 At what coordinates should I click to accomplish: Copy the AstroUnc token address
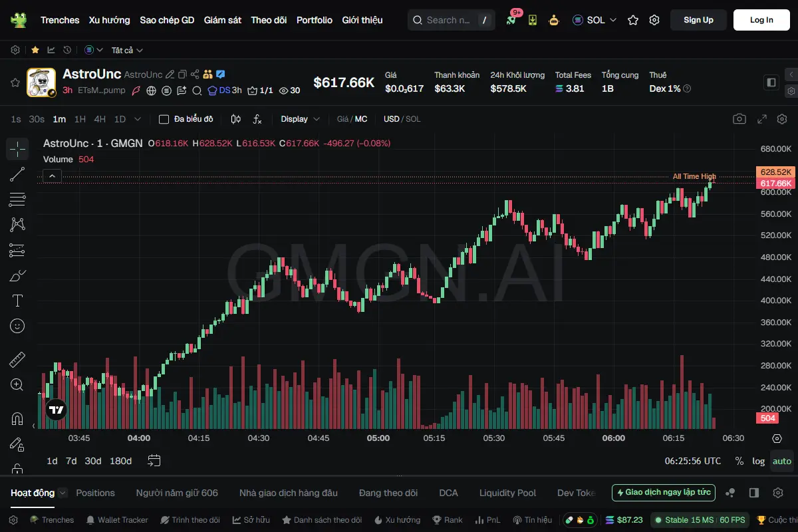(x=182, y=74)
